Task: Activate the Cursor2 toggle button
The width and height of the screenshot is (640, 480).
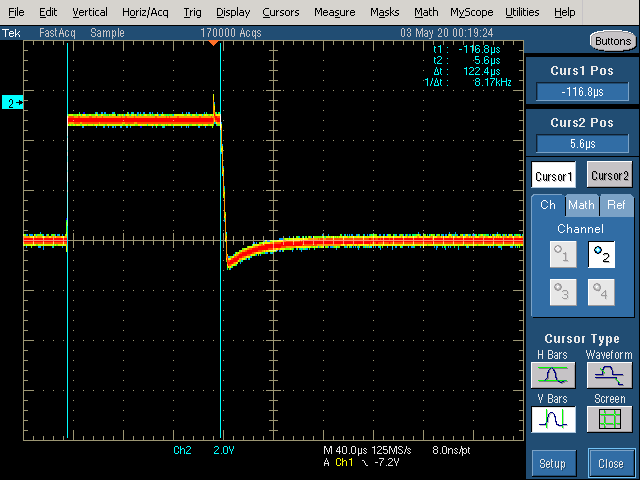Action: click(x=609, y=175)
